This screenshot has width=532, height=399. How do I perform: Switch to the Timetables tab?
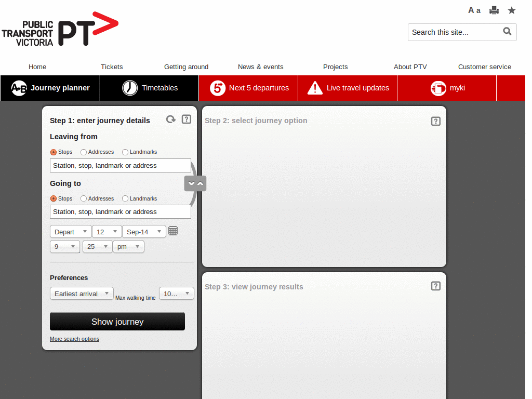coord(149,88)
